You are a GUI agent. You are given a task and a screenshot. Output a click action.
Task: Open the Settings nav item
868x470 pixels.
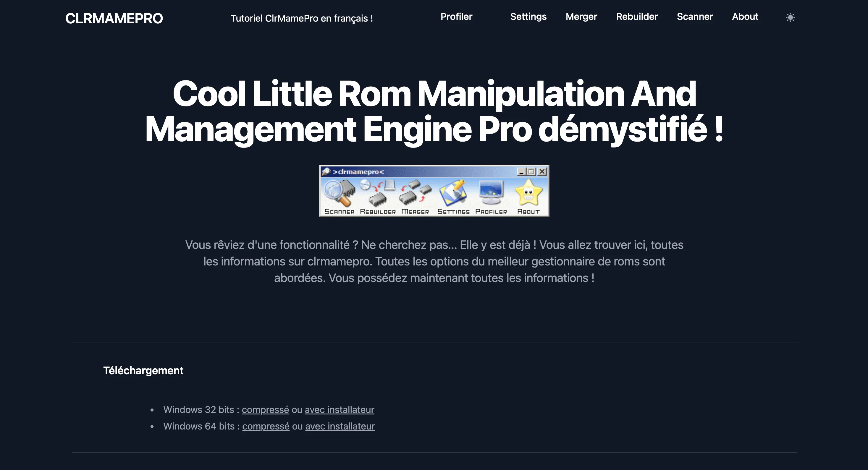click(x=528, y=17)
